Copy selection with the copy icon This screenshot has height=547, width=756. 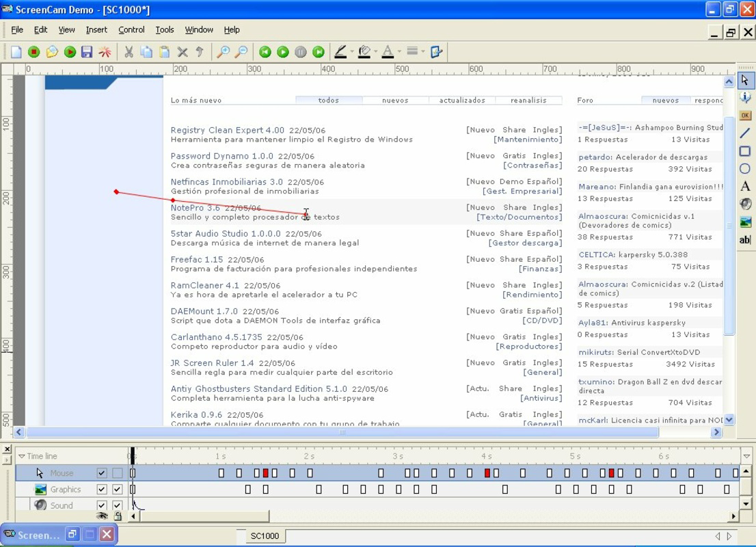(x=146, y=52)
